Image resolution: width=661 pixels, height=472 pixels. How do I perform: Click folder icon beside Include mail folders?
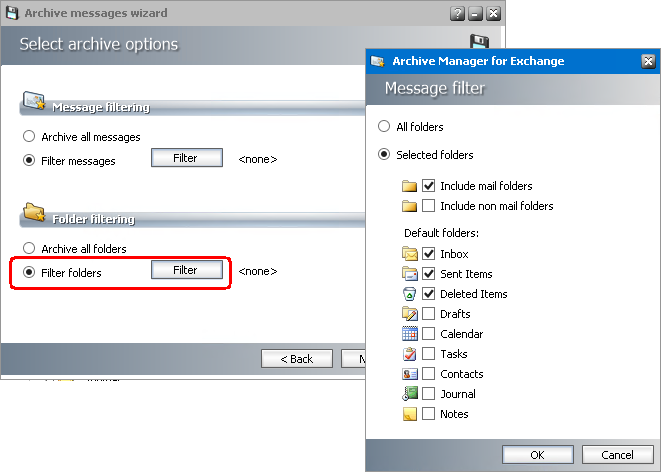(x=409, y=186)
